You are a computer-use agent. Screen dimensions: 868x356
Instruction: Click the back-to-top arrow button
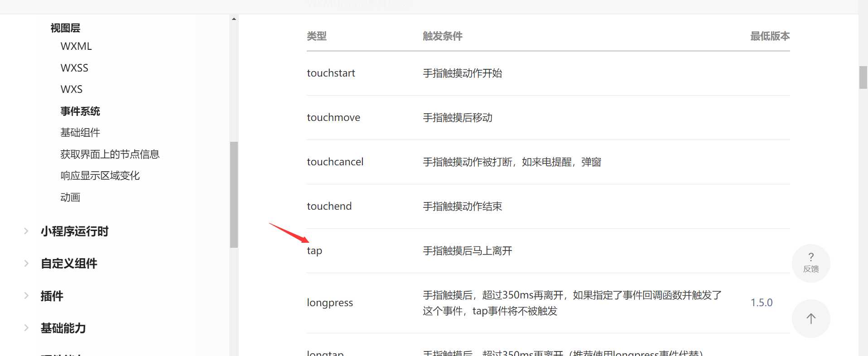(x=810, y=318)
